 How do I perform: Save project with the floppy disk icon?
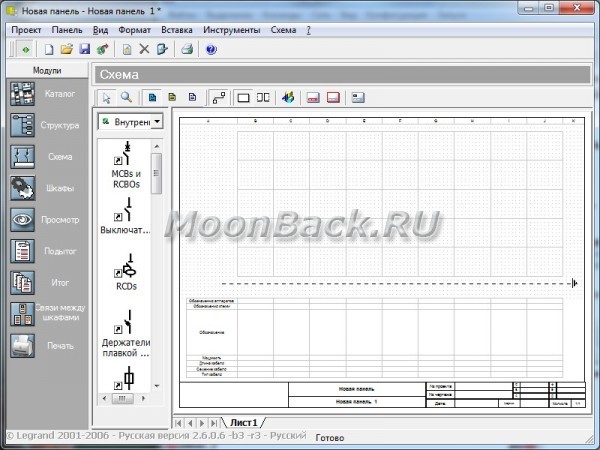[85, 49]
